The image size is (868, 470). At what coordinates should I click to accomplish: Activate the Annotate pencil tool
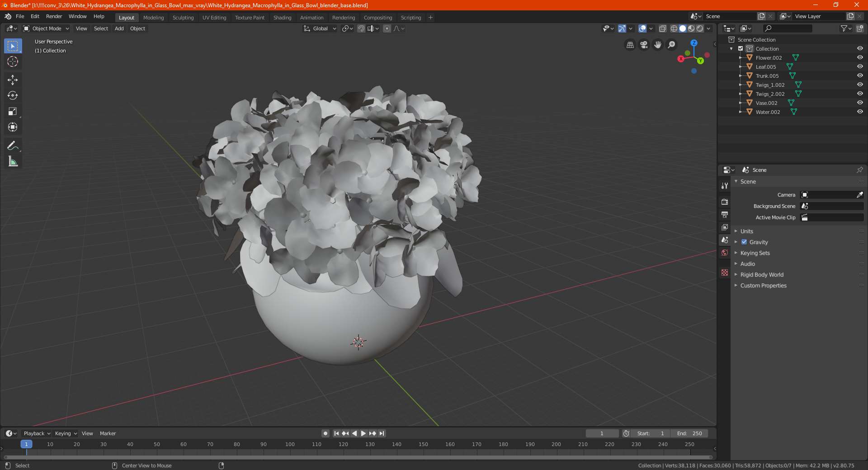click(13, 146)
